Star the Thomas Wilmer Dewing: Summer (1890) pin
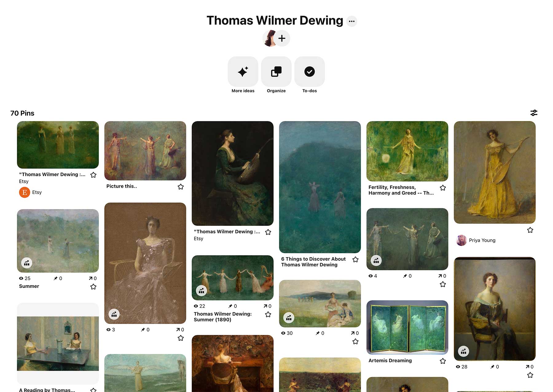This screenshot has height=392, width=553. [x=268, y=315]
